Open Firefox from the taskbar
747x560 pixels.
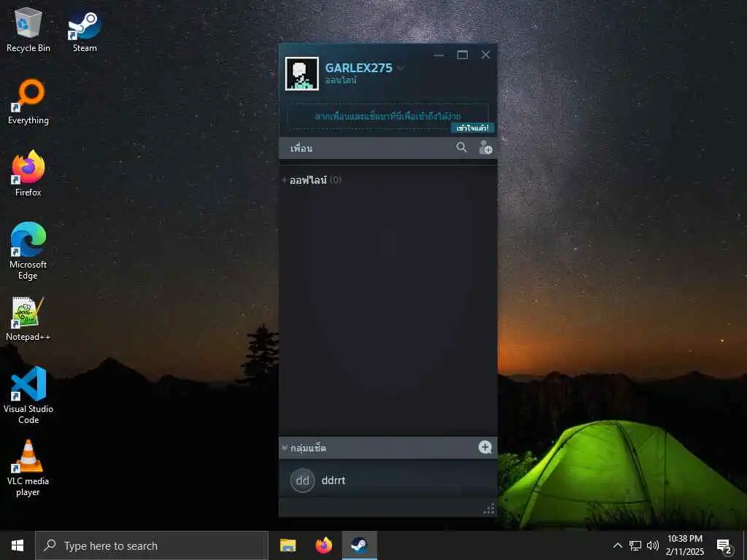323,545
